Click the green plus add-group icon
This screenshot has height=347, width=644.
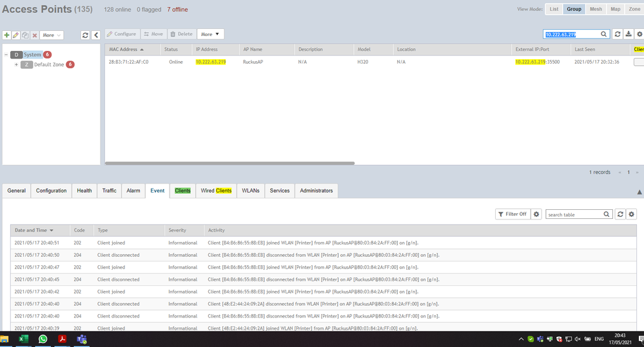click(7, 35)
